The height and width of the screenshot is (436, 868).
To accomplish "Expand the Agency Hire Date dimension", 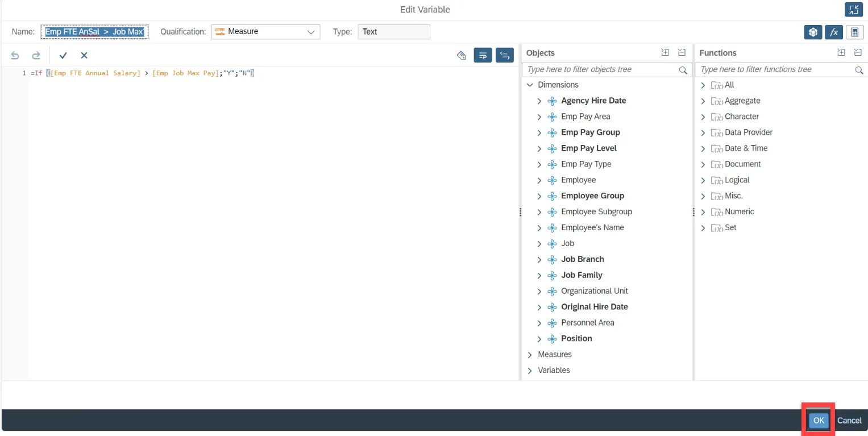I will click(539, 101).
